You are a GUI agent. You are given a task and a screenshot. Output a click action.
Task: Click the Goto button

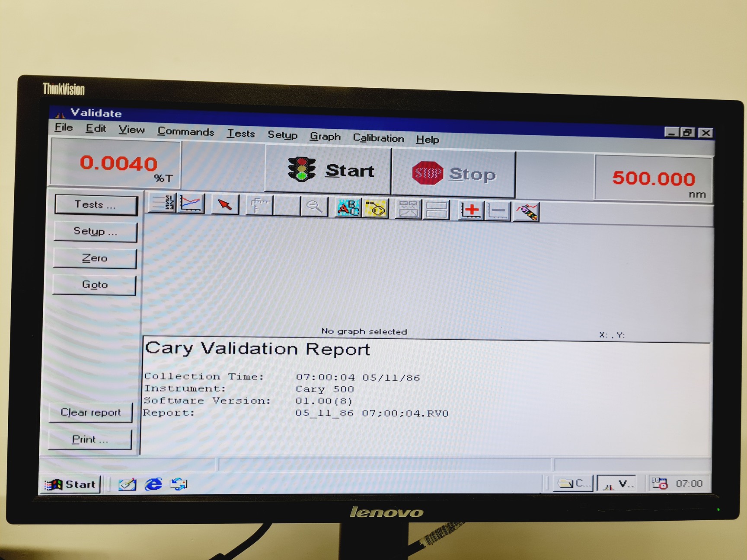click(x=94, y=285)
